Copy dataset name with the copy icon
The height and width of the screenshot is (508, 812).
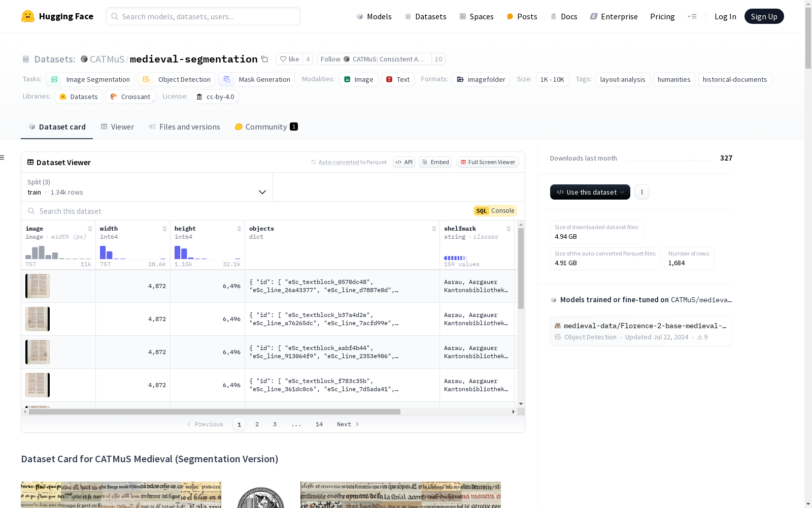click(x=264, y=59)
